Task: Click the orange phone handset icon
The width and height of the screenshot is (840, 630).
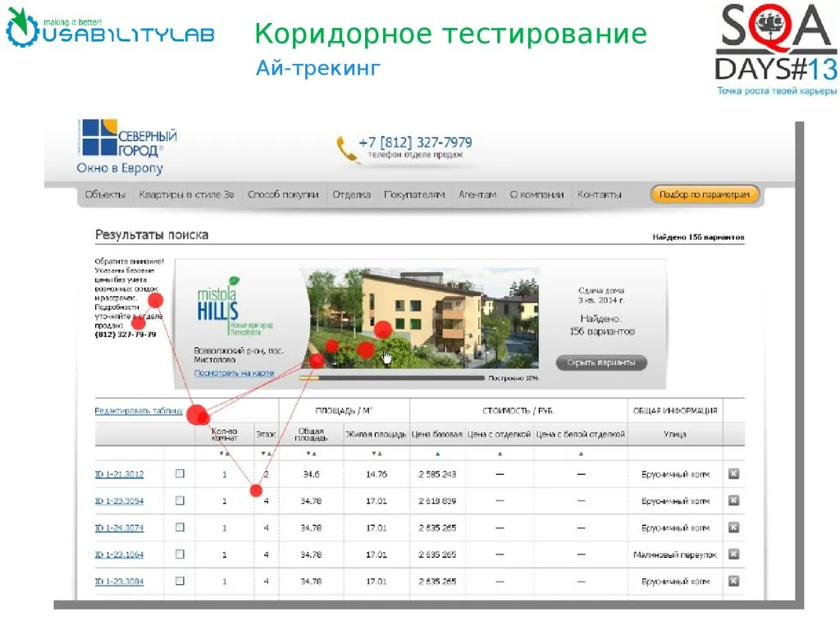Action: click(x=347, y=149)
